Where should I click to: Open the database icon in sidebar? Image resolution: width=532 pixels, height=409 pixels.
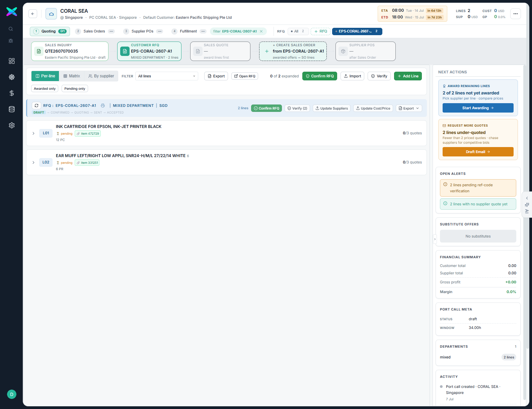click(12, 109)
